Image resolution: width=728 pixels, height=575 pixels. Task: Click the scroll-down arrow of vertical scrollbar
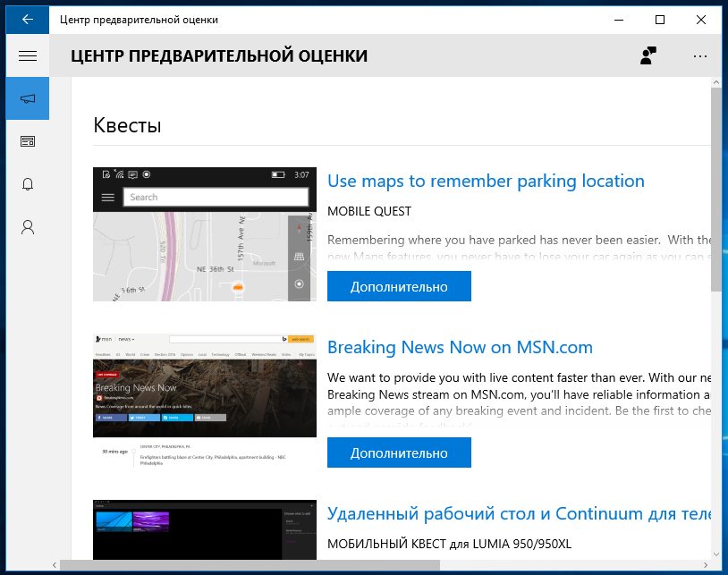click(x=716, y=554)
